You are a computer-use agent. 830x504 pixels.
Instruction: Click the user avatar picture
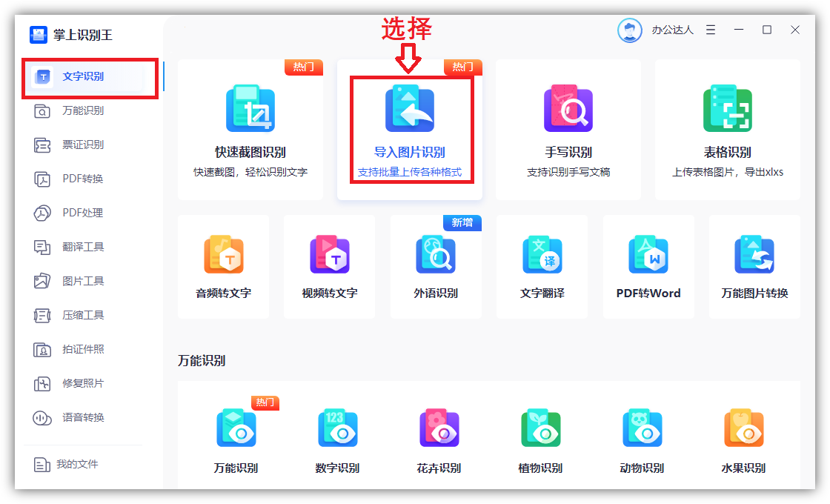[x=629, y=30]
